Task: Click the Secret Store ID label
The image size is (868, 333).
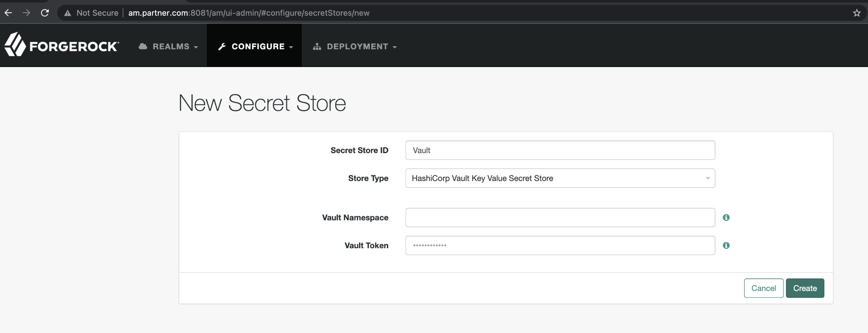Action: pos(359,150)
